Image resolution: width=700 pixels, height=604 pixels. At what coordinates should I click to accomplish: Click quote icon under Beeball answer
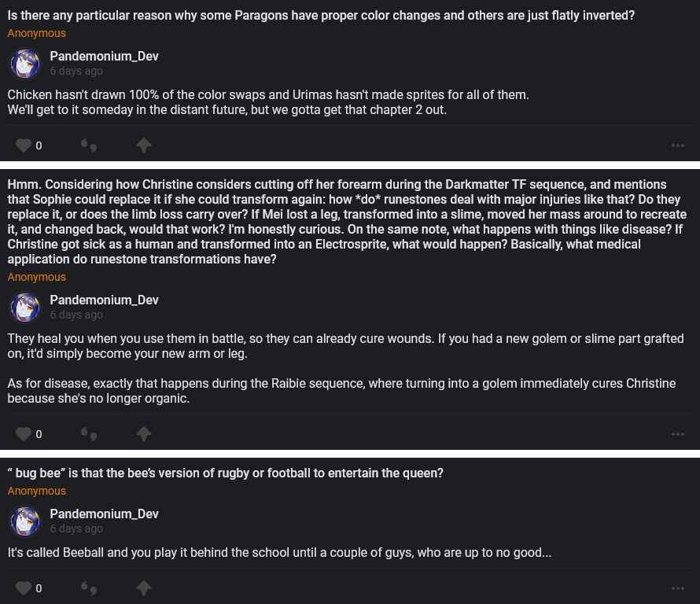click(x=89, y=588)
